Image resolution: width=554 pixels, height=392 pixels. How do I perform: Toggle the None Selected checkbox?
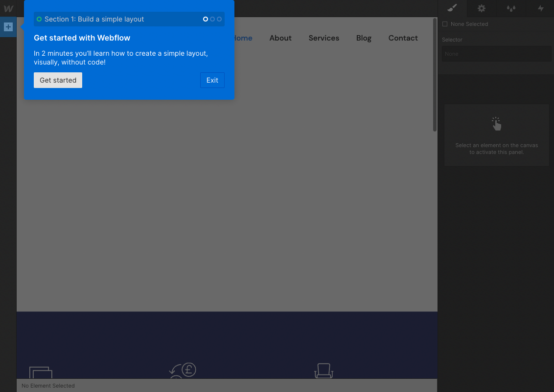[445, 24]
